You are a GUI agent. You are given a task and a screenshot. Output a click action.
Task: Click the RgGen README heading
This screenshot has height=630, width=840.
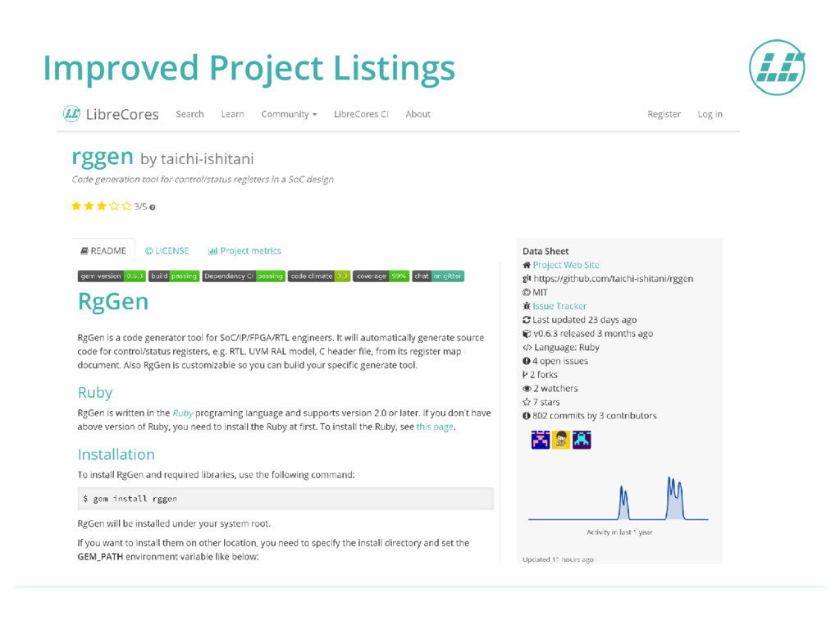(x=113, y=302)
